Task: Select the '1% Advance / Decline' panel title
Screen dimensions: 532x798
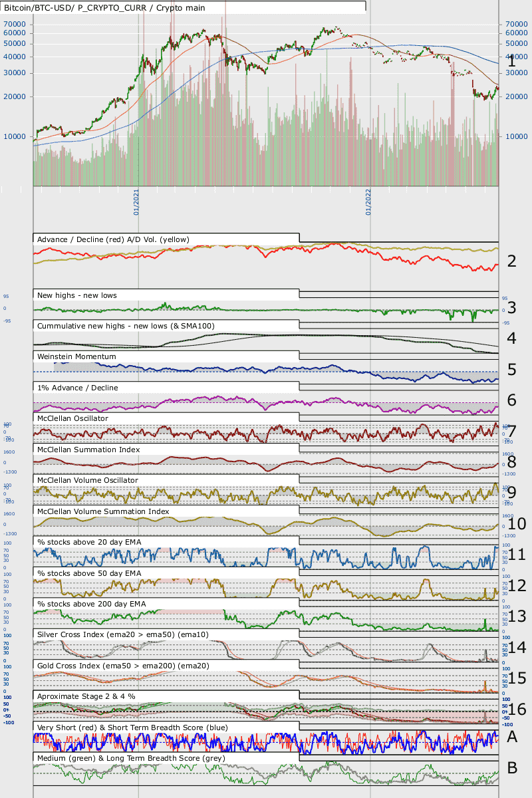Action: 77,387
